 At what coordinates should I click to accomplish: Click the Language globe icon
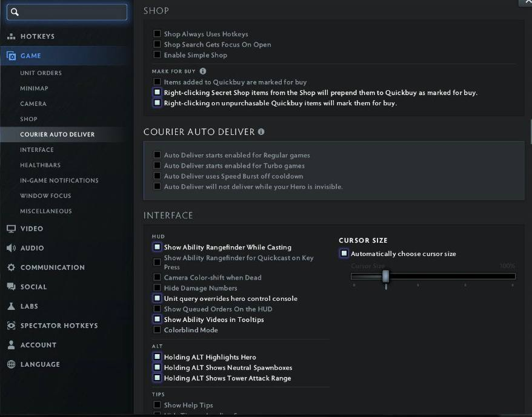coord(11,364)
